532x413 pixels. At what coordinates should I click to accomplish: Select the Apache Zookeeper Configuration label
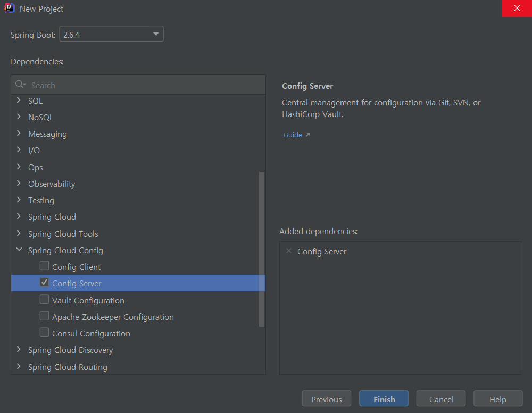[x=113, y=317]
